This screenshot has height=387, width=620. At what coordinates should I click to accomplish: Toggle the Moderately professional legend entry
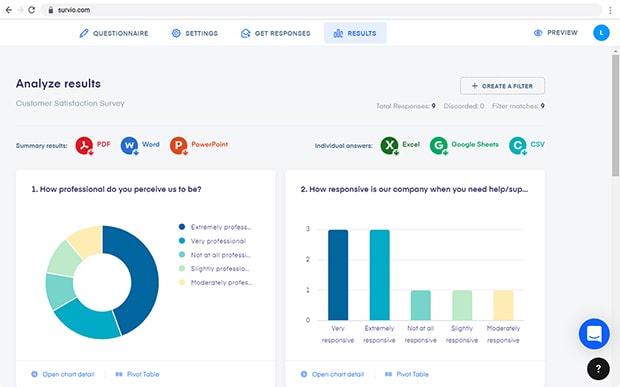[x=215, y=282]
